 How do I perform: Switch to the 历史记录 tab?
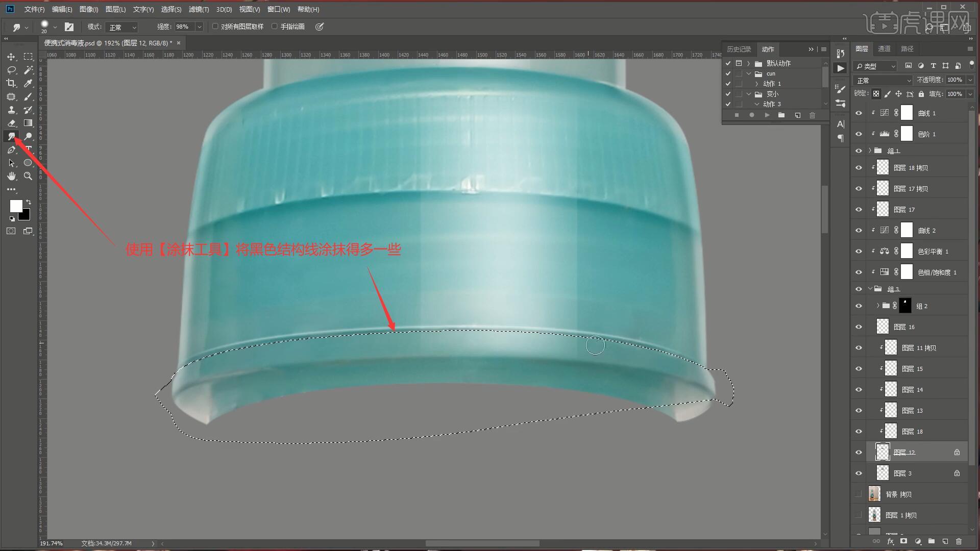point(739,49)
